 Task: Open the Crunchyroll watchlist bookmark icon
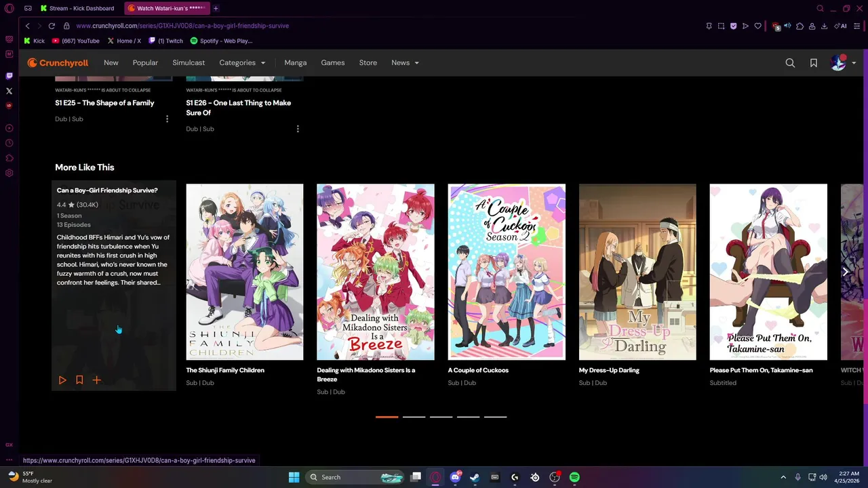tap(814, 62)
